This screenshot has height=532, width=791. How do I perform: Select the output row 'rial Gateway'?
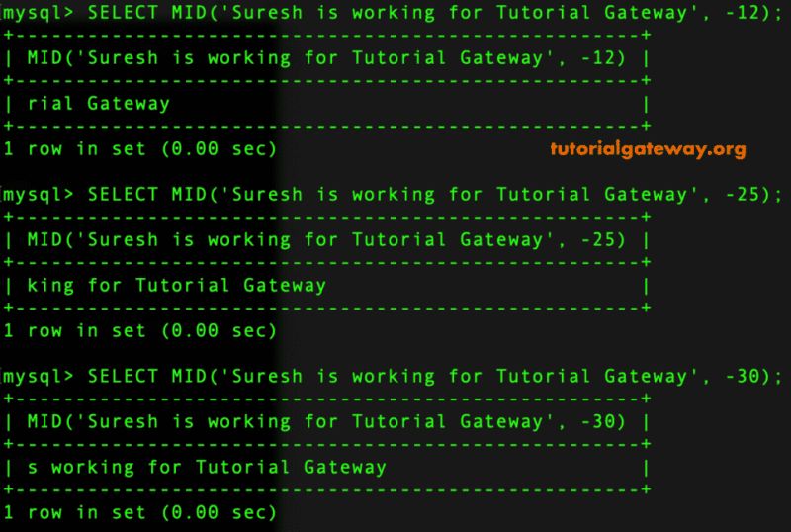click(98, 104)
